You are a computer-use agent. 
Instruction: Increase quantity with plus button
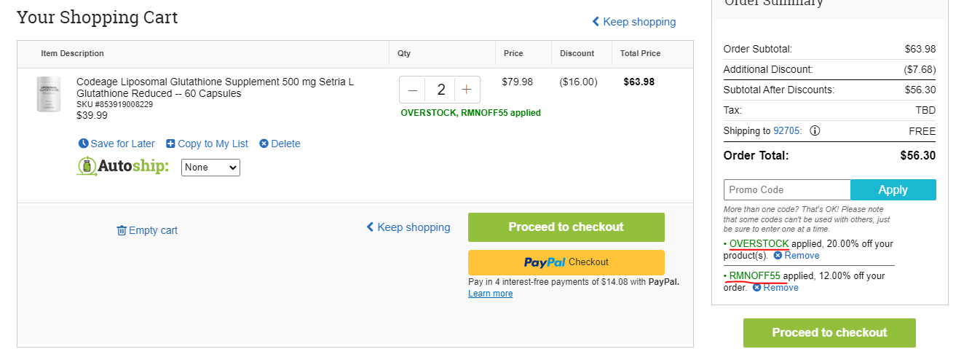point(467,90)
